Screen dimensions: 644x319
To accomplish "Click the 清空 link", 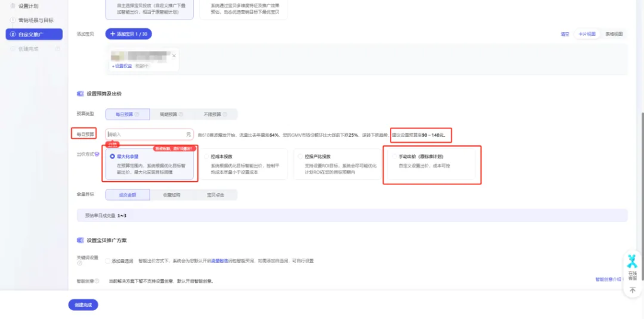I will [x=565, y=34].
